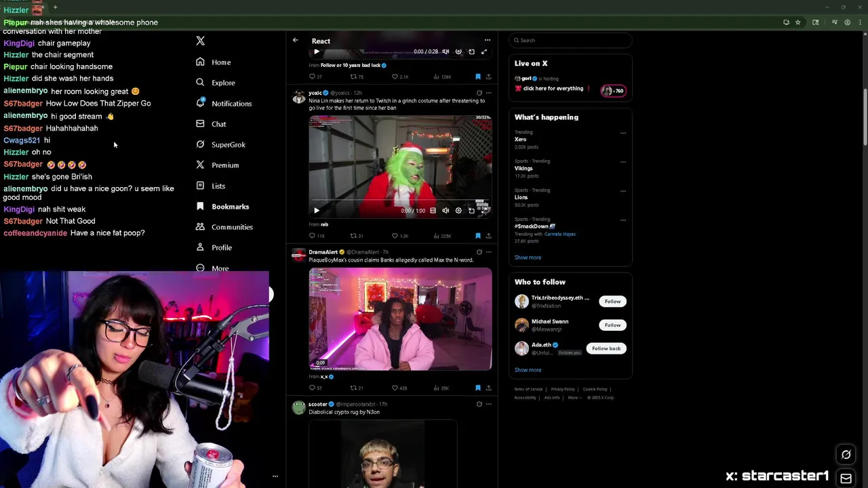Open the Chrome three-dot menu
The width and height of the screenshot is (868, 488).
(861, 22)
